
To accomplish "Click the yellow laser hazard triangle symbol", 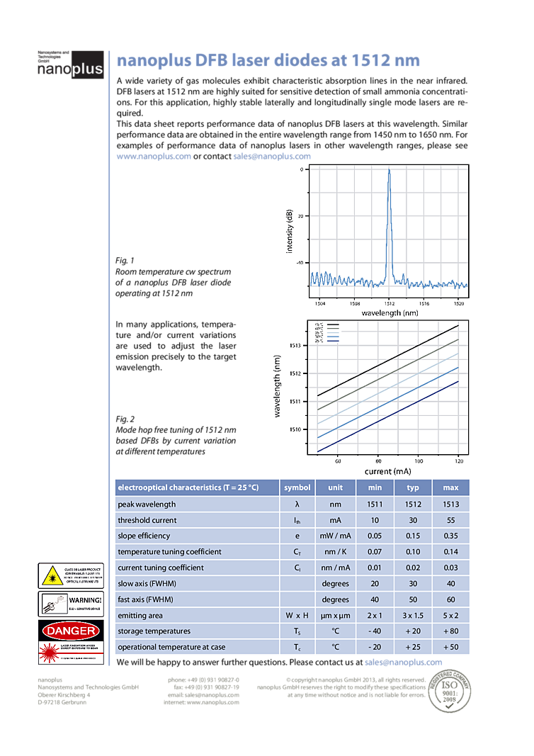I will [x=50, y=575].
